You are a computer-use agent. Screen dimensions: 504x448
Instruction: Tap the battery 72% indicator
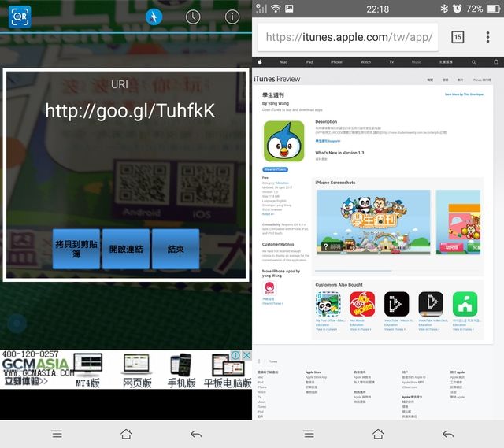(484, 9)
